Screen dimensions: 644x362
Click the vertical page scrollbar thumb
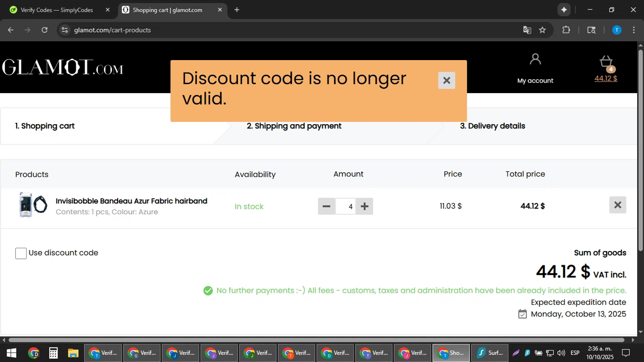641,150
